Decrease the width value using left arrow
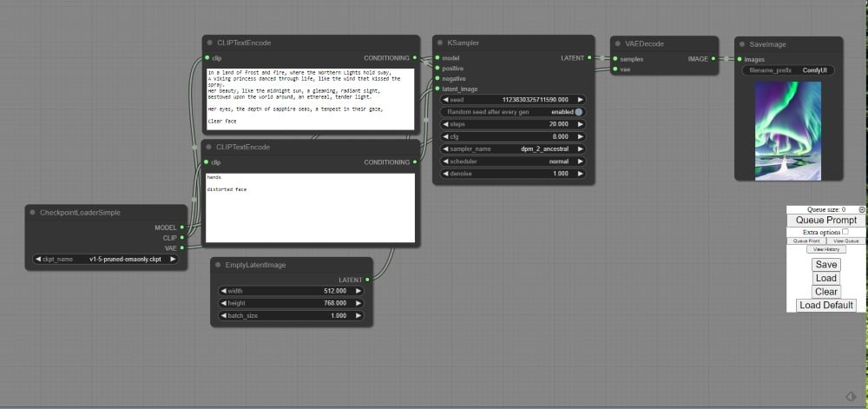868x409 pixels. tap(223, 291)
